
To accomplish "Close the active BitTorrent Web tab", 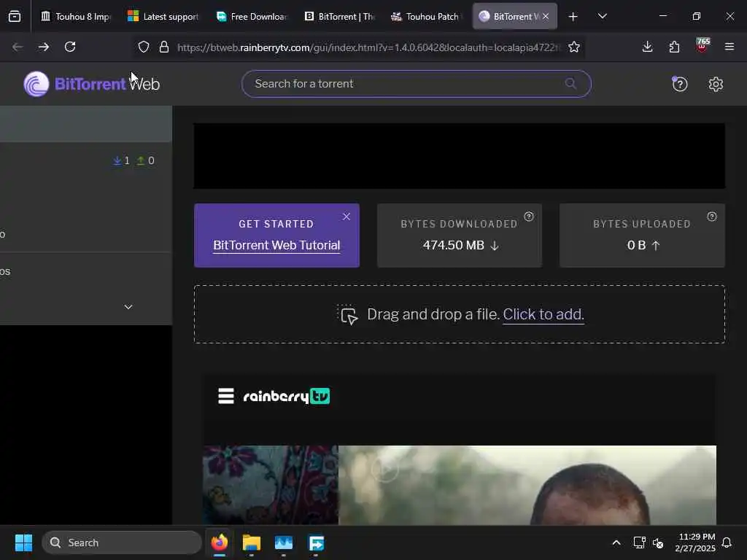I will click(546, 17).
